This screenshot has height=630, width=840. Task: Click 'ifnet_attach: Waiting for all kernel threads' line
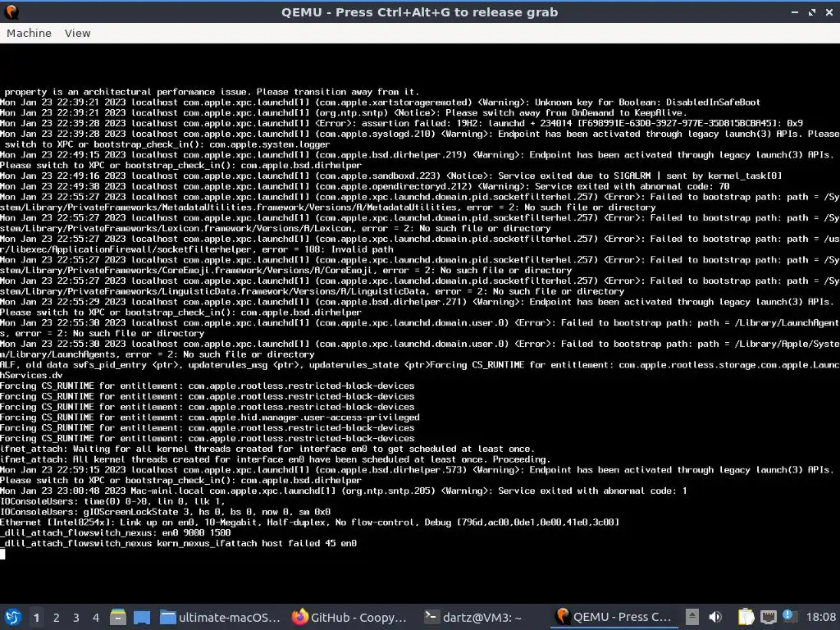click(x=267, y=449)
